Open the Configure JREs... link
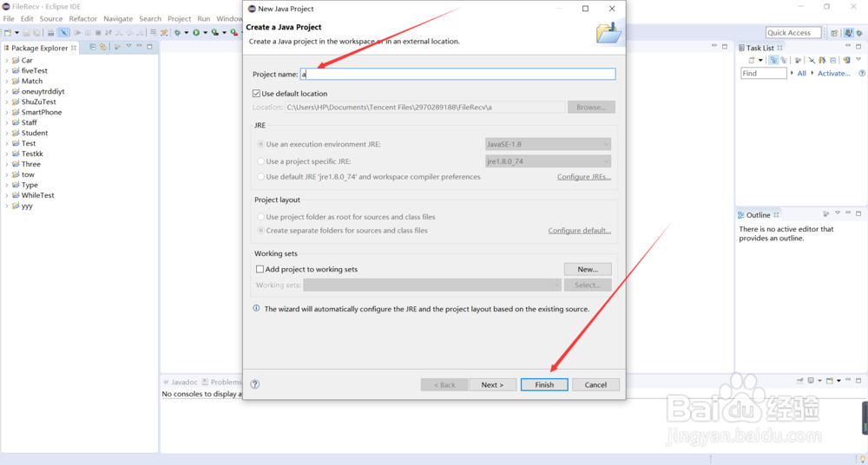868x465 pixels. pyautogui.click(x=584, y=177)
